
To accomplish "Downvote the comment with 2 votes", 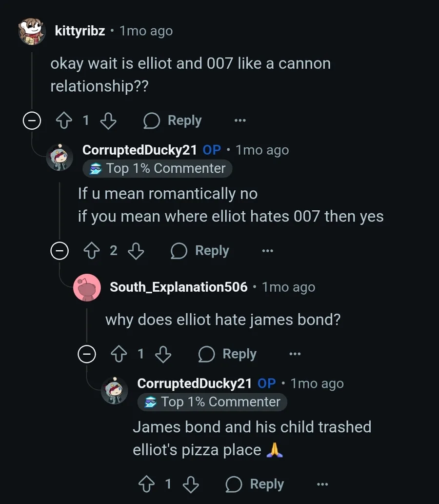I will [136, 251].
